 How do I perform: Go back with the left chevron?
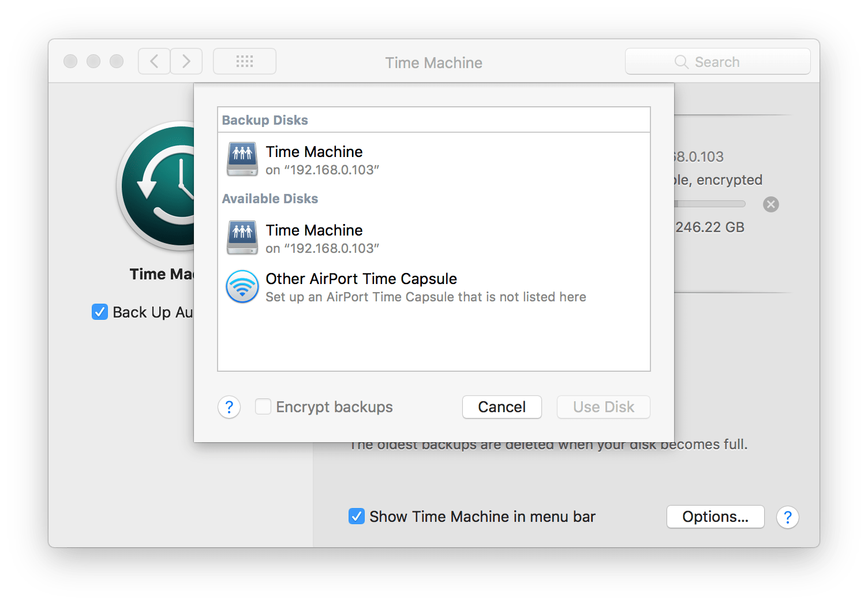click(154, 61)
